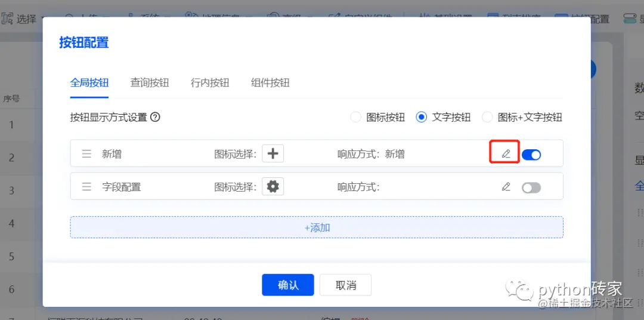Select the 图标+文字按钮 radio option
Screen dimensions: 644x320
pos(487,117)
